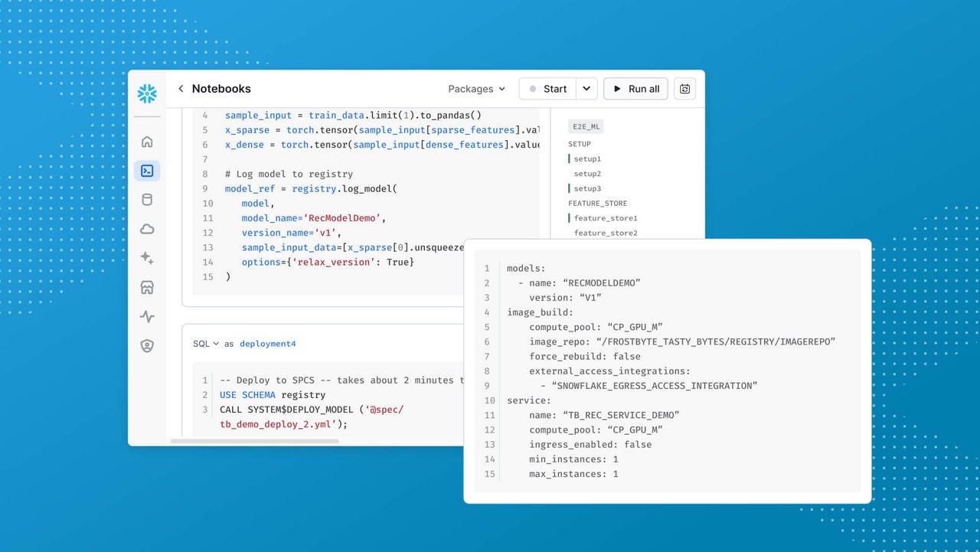The image size is (980, 552).
Task: Click the Activity monitoring icon
Action: tap(146, 316)
